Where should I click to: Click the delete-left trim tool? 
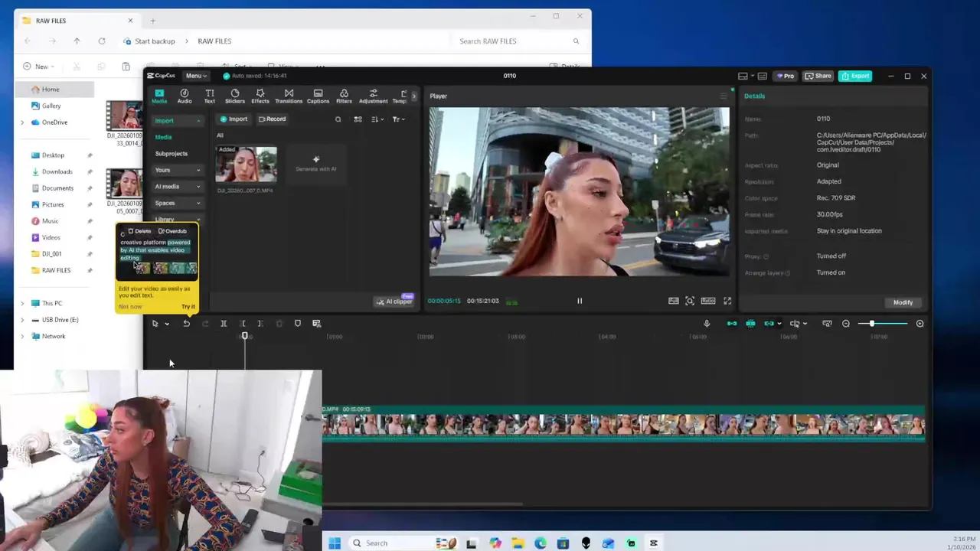[x=243, y=324]
